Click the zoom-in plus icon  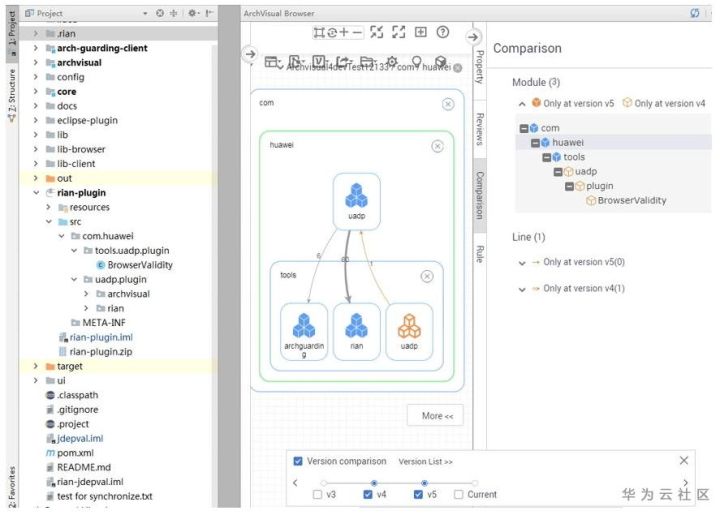pos(344,32)
